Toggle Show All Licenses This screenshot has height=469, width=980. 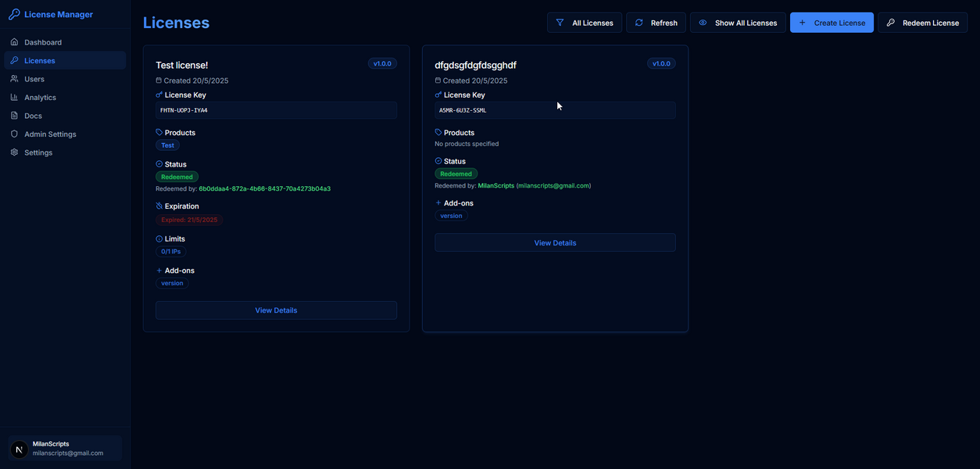coord(738,23)
